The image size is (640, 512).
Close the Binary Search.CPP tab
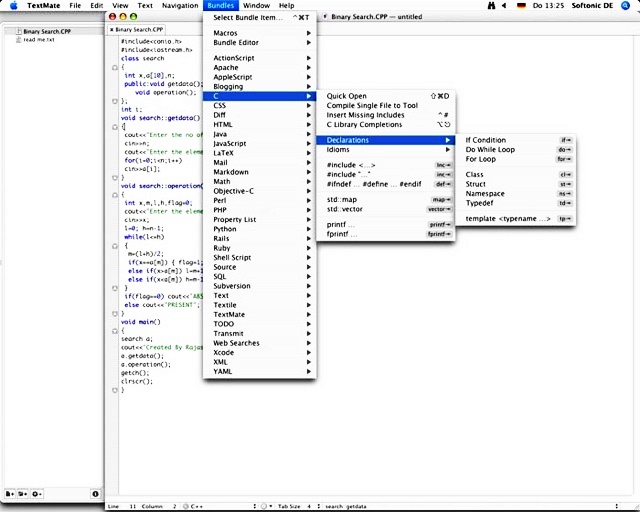click(x=111, y=30)
